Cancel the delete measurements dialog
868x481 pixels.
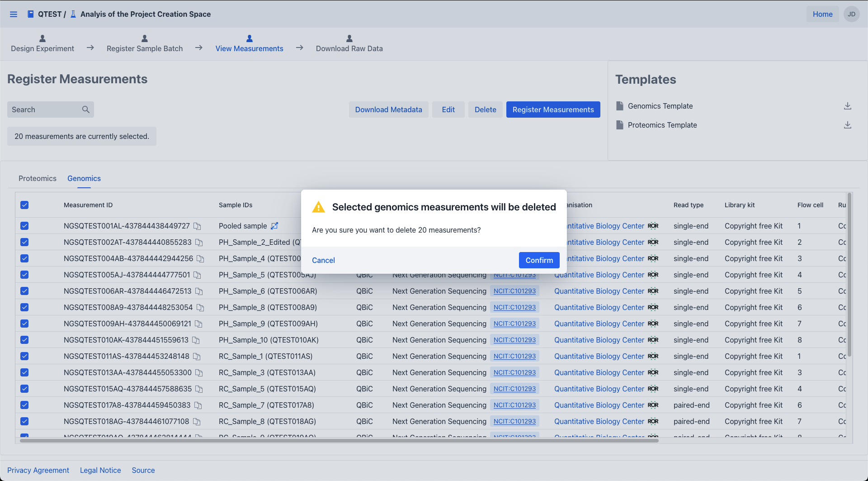click(x=323, y=260)
